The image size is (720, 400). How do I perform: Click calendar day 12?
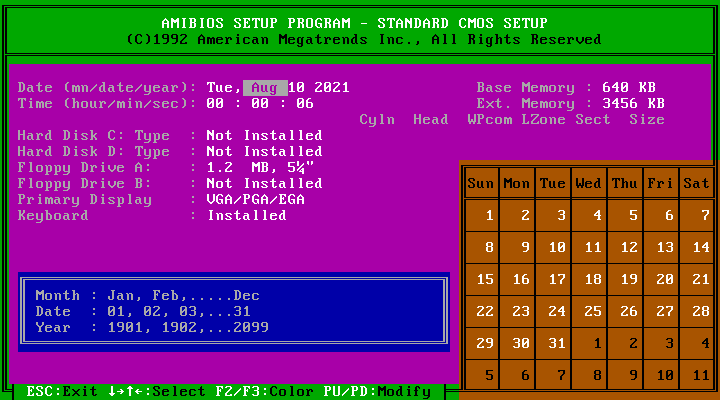pos(629,248)
